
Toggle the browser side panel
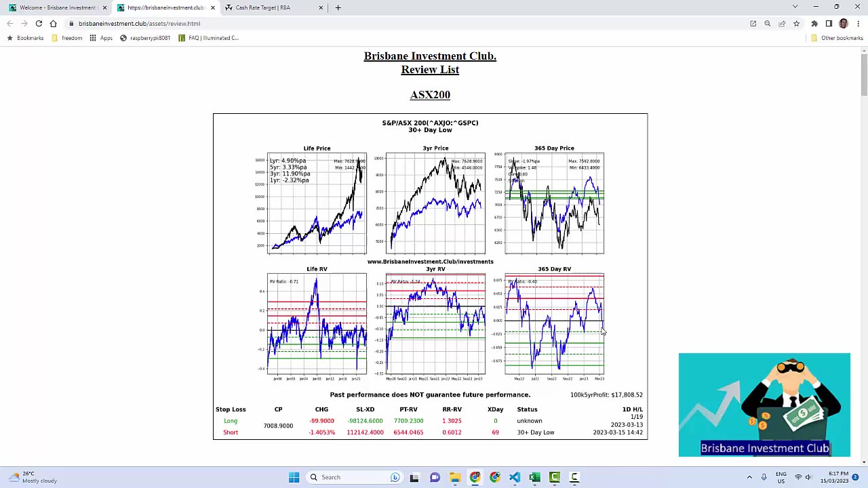point(829,24)
